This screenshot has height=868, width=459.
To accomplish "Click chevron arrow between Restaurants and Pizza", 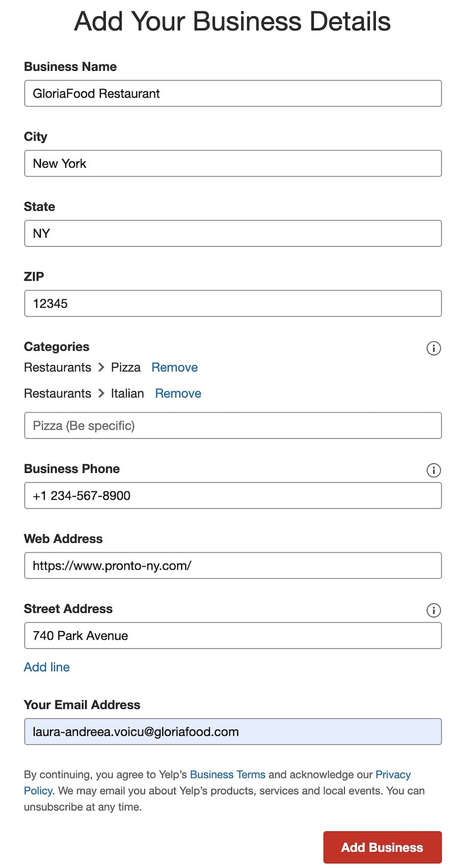I will click(x=101, y=367).
